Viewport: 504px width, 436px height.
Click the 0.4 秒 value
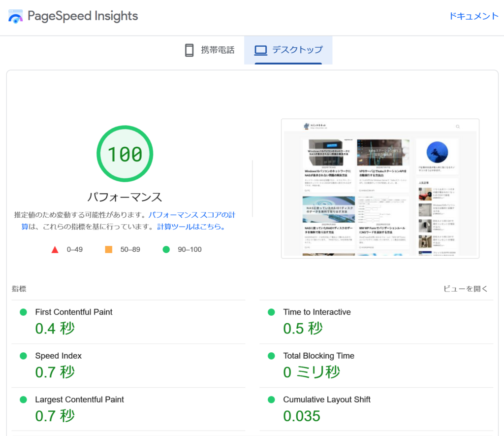click(55, 329)
